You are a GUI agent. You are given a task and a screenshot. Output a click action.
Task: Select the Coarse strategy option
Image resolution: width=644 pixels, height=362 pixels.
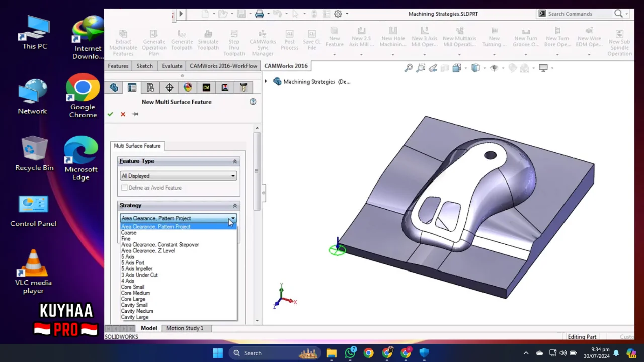coord(179,233)
